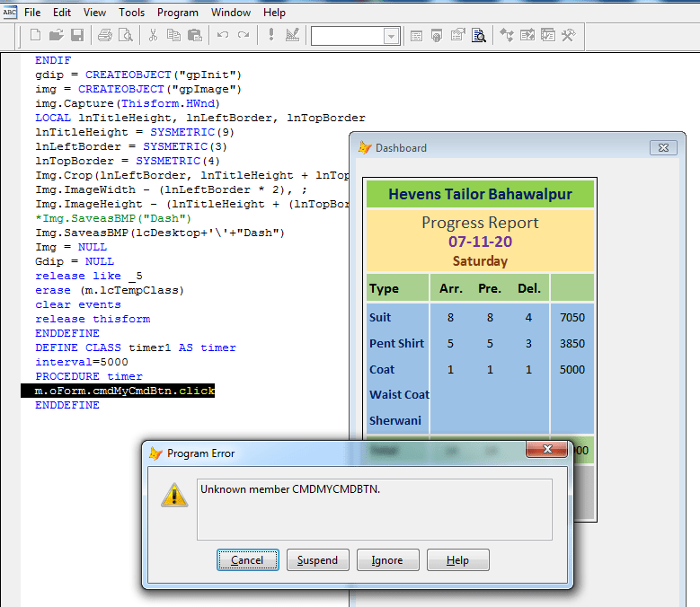Screen dimensions: 700x607
Task: Click the 'Progress Report' title in Dashboard
Action: pyautogui.click(x=481, y=223)
